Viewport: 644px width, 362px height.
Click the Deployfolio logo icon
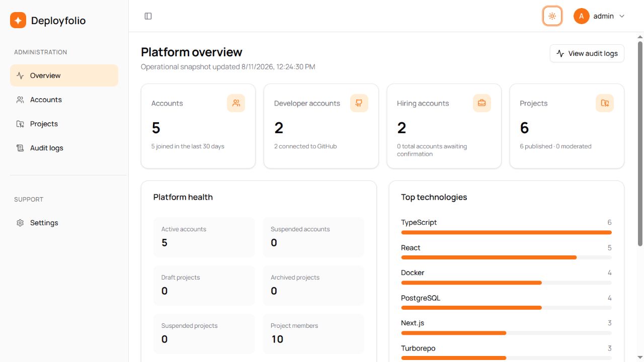(x=18, y=20)
